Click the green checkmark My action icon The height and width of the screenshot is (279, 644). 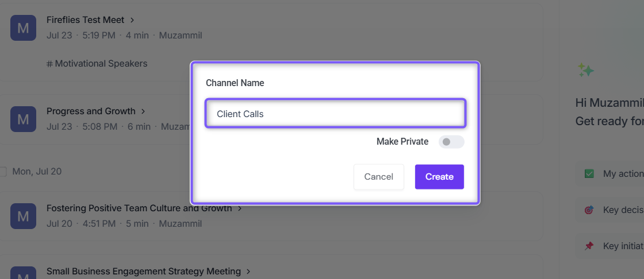589,174
